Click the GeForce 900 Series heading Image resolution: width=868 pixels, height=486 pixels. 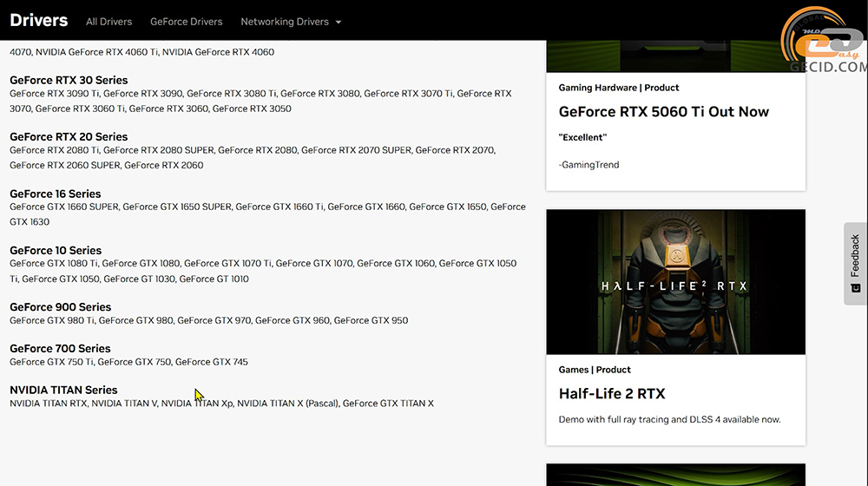(x=61, y=307)
